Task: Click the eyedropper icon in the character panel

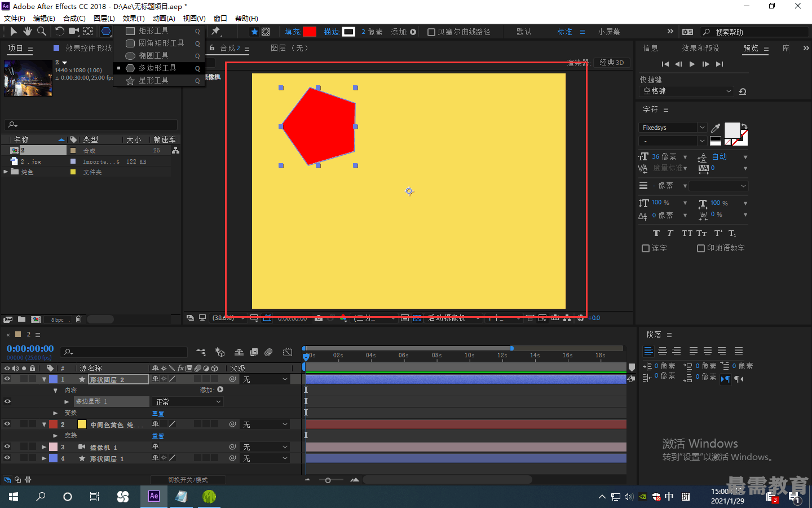Action: (716, 128)
